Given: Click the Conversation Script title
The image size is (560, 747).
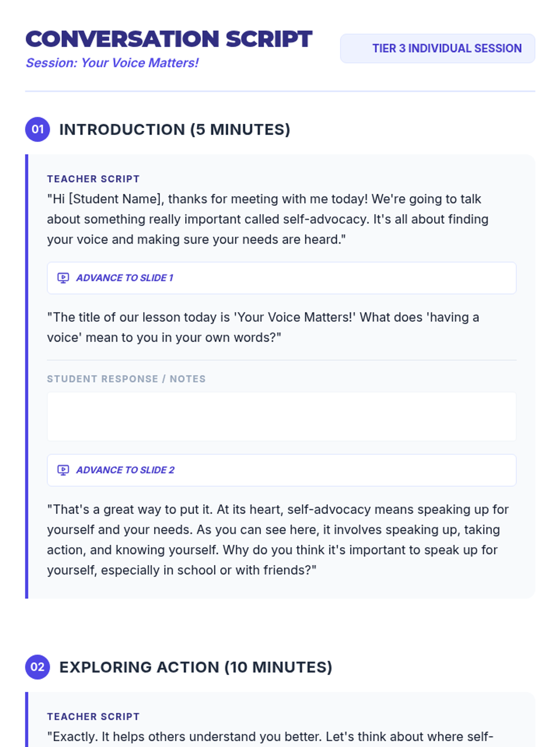Looking at the screenshot, I should click(x=168, y=39).
